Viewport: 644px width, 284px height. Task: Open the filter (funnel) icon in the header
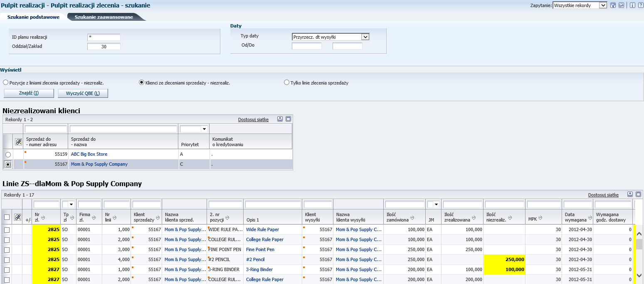[613, 5]
